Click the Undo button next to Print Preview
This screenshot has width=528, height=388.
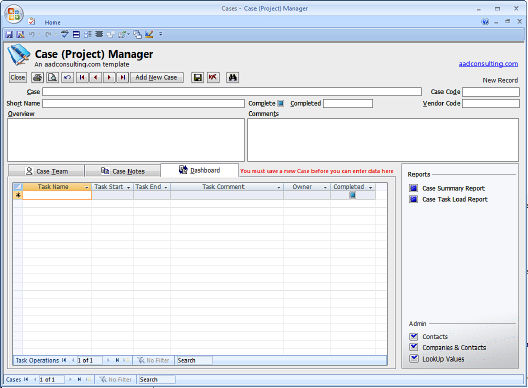[x=67, y=77]
